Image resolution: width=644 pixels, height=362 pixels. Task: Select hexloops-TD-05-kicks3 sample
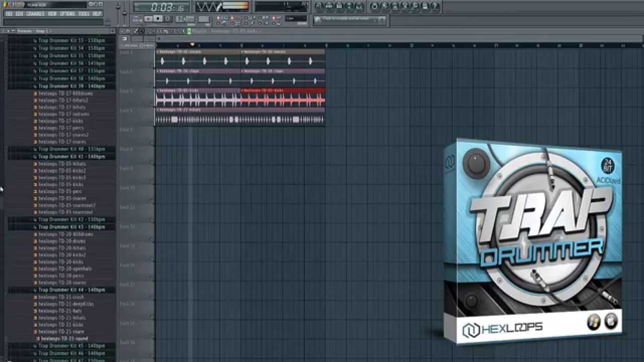point(62,177)
